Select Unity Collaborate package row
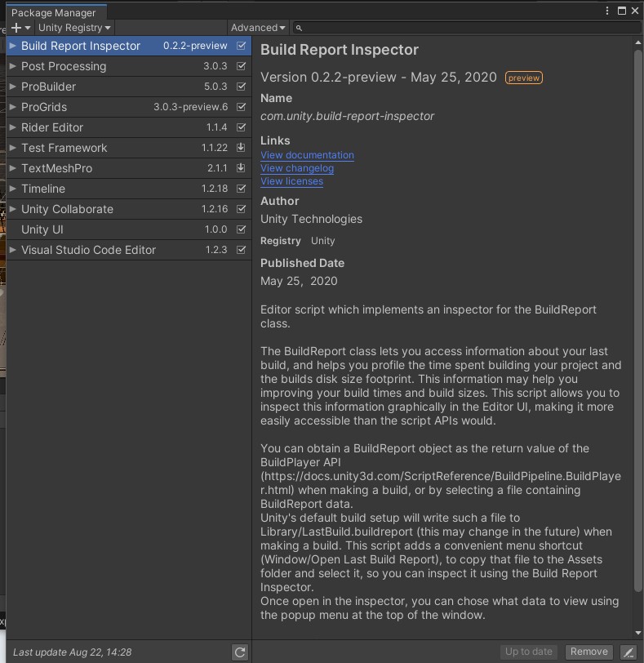Viewport: 644px width, 663px height. [129, 209]
